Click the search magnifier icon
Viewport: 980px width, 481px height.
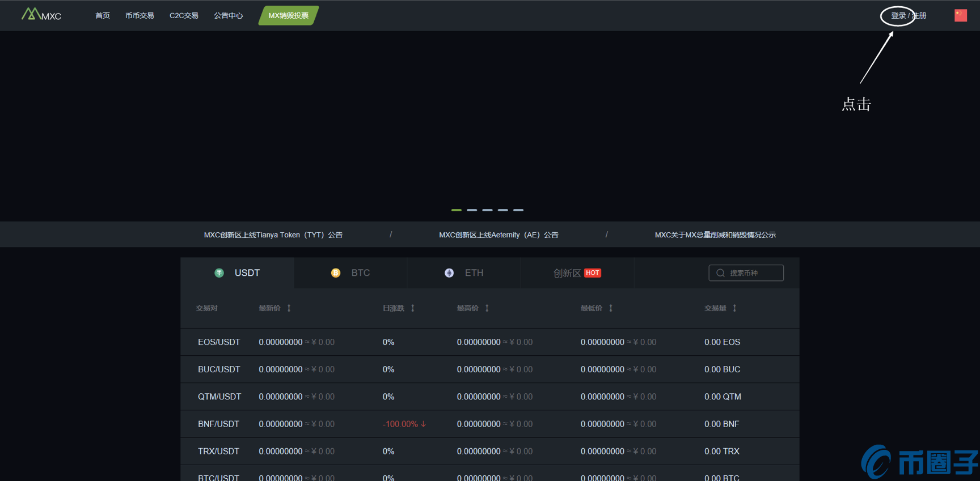point(720,273)
